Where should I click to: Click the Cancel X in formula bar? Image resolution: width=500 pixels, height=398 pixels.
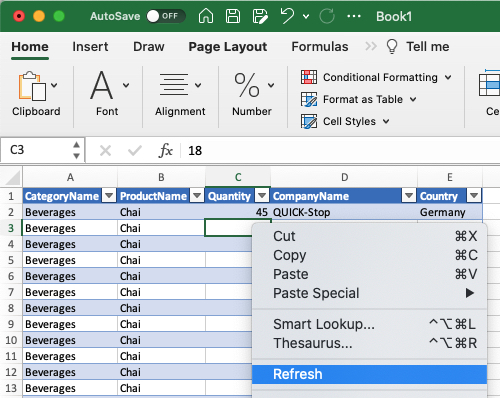[x=105, y=151]
